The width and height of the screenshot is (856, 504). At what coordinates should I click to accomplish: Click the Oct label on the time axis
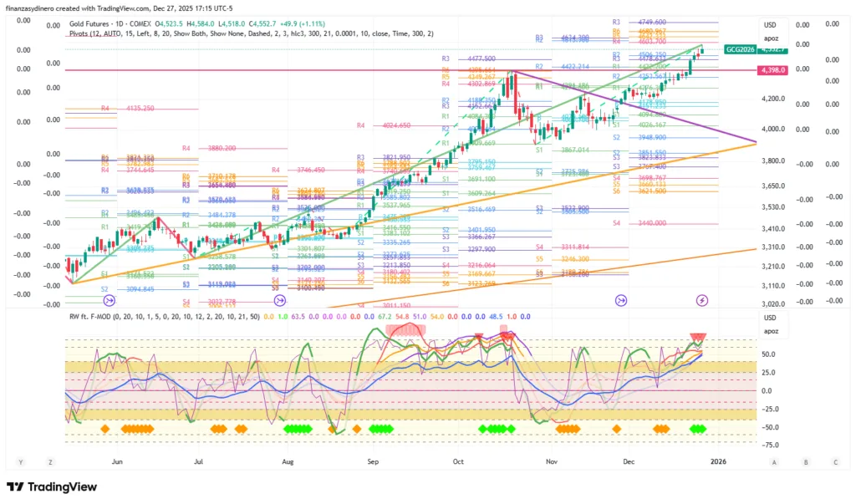click(457, 461)
